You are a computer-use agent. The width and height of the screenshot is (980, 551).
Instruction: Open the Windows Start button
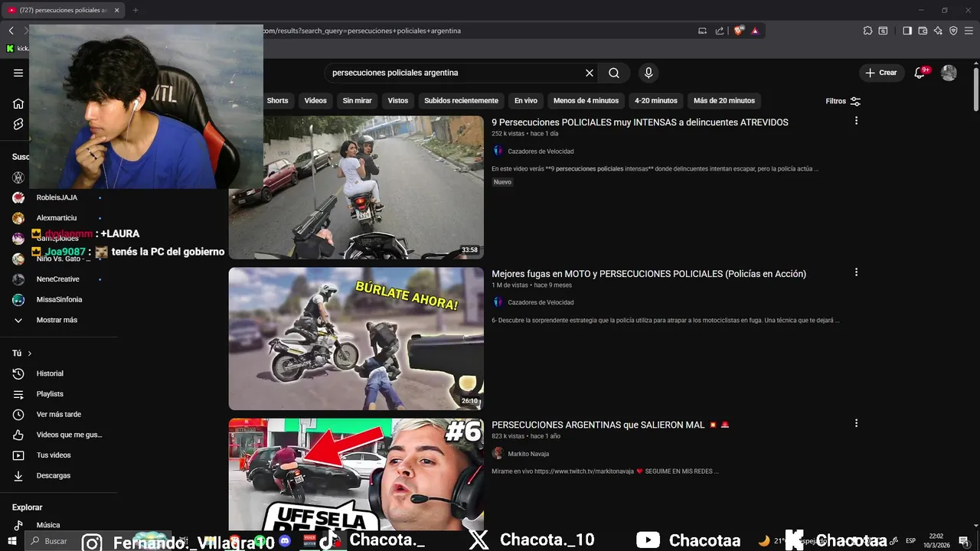(11, 540)
